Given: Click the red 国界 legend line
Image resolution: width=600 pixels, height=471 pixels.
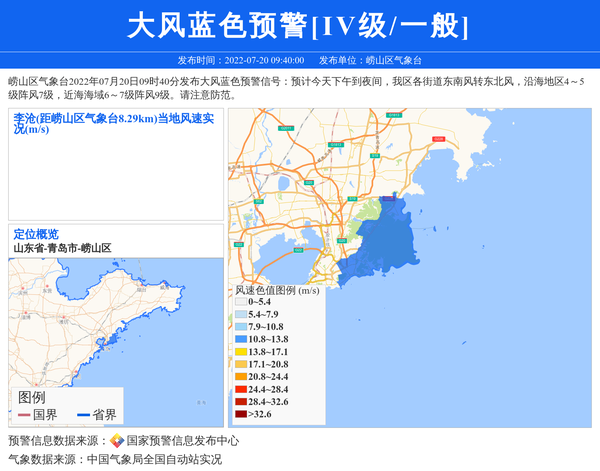Looking at the screenshot, I should (x=24, y=415).
